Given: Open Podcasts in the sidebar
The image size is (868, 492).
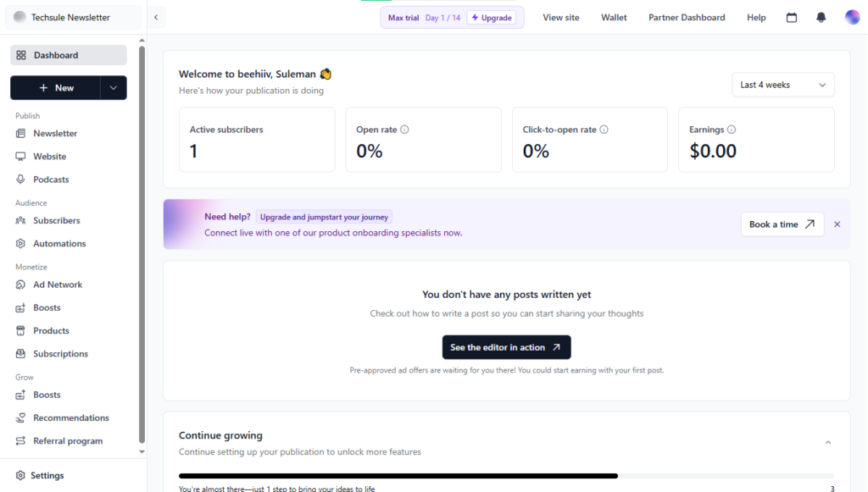Looking at the screenshot, I should point(51,180).
